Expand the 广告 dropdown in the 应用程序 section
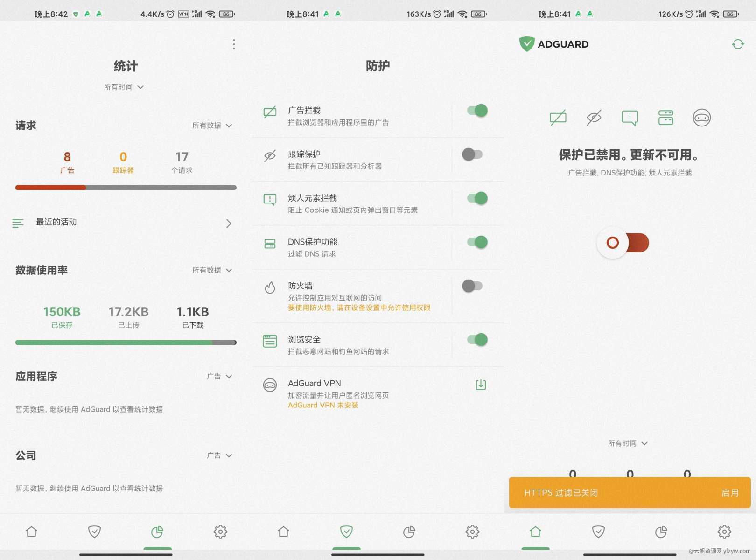Viewport: 756px width, 560px height. point(219,376)
